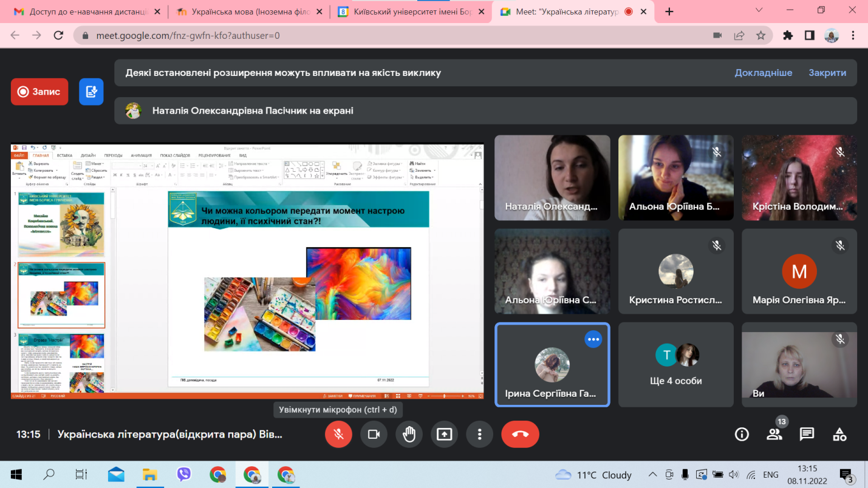Image resolution: width=868 pixels, height=488 pixels.
Task: Click the raise hand icon
Action: [x=409, y=435]
